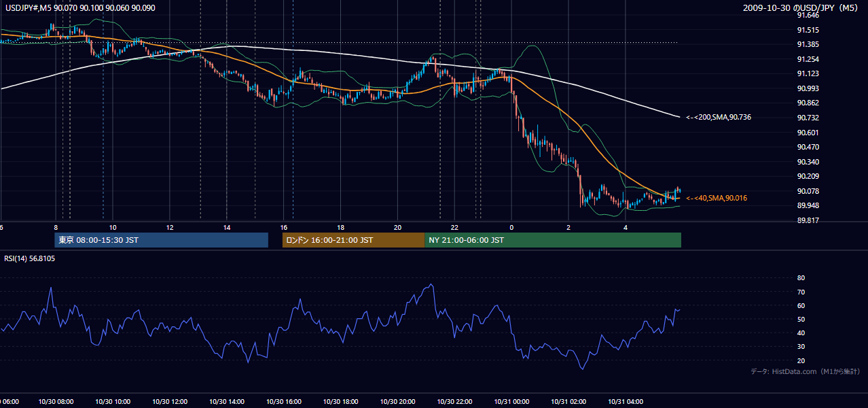Select the 東京 08:00-15:30 JST session bar
Screen dimensions: 868x408
point(162,240)
